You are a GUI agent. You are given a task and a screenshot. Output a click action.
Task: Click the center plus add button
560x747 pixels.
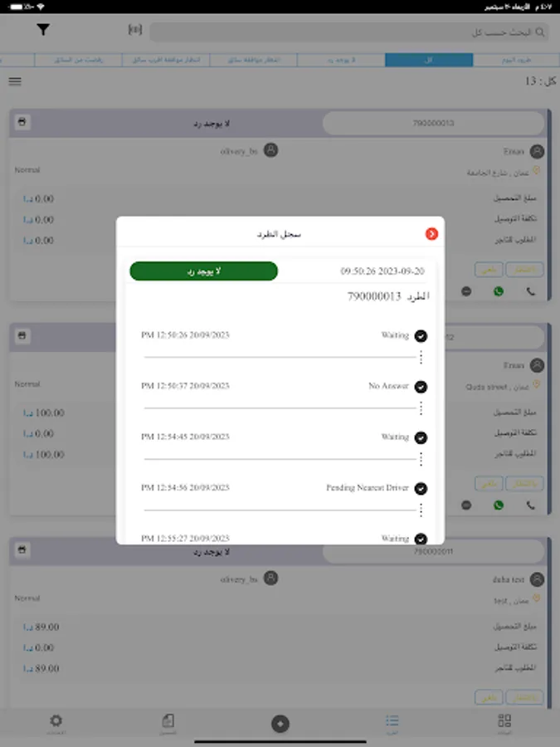point(280,724)
